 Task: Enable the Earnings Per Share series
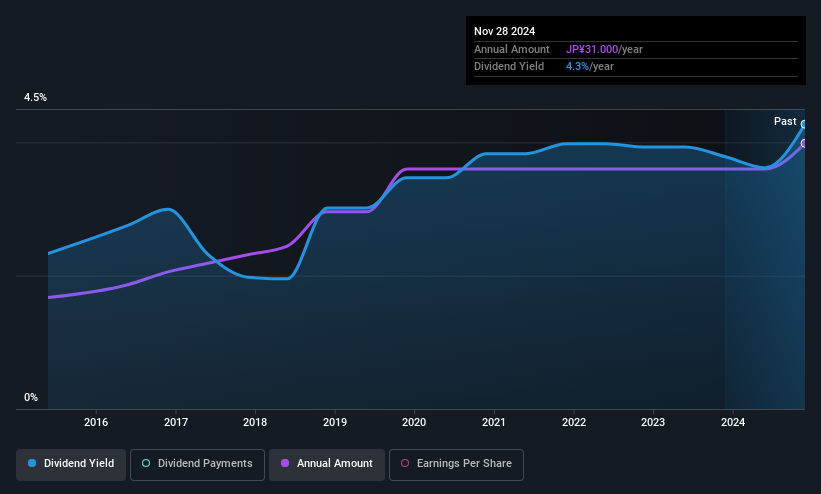click(x=456, y=464)
